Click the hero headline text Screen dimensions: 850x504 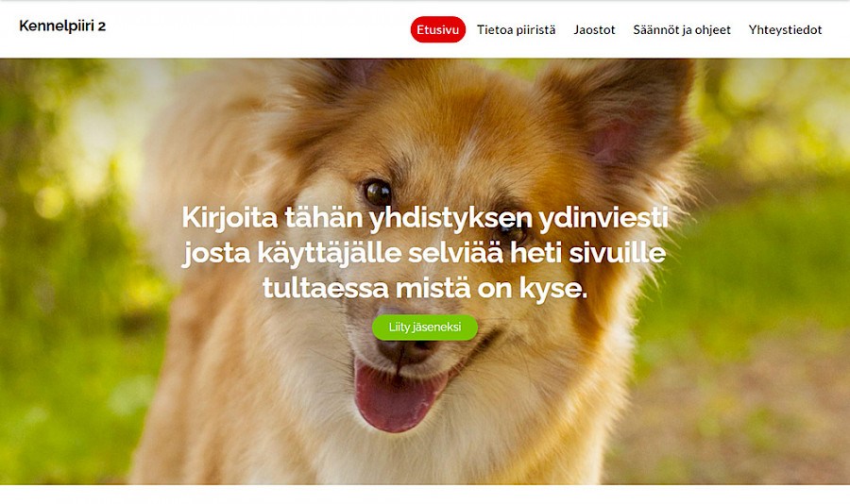coord(424,253)
